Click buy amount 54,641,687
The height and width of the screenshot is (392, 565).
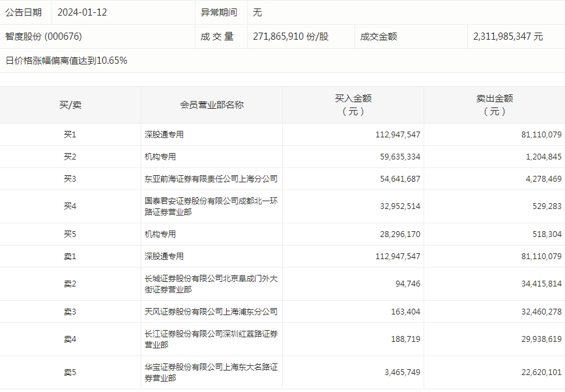pyautogui.click(x=400, y=179)
